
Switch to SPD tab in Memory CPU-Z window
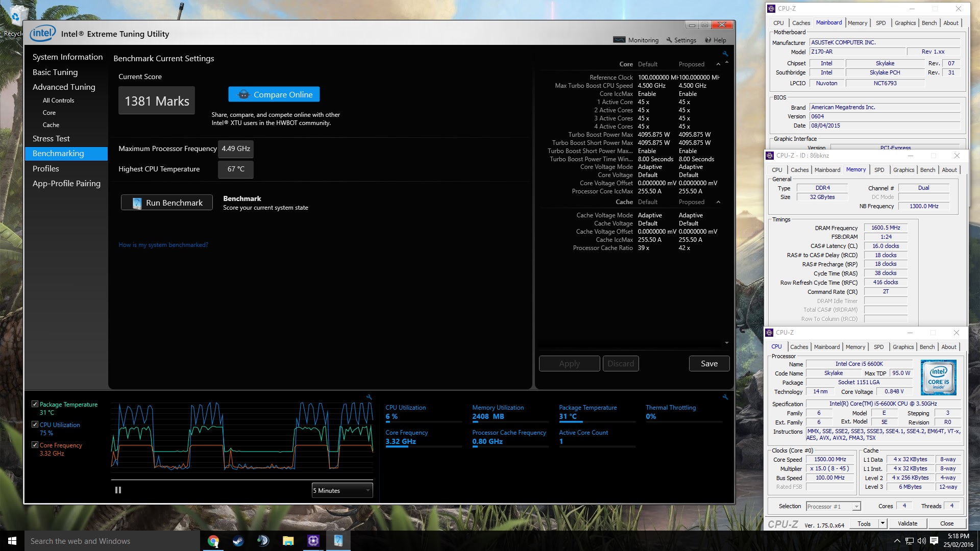click(x=879, y=170)
